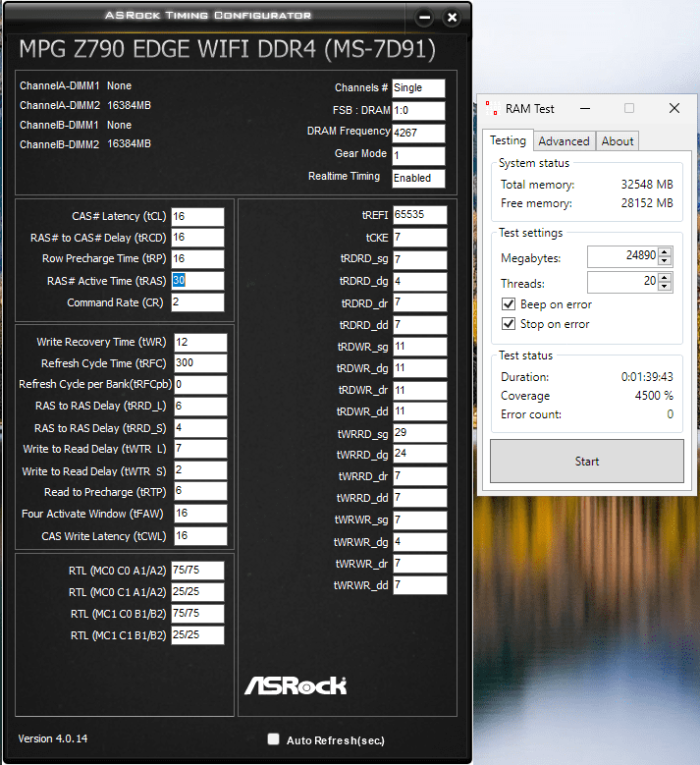Select the tRDRD_dg value field
Viewport: 700px width, 765px height.
point(419,282)
